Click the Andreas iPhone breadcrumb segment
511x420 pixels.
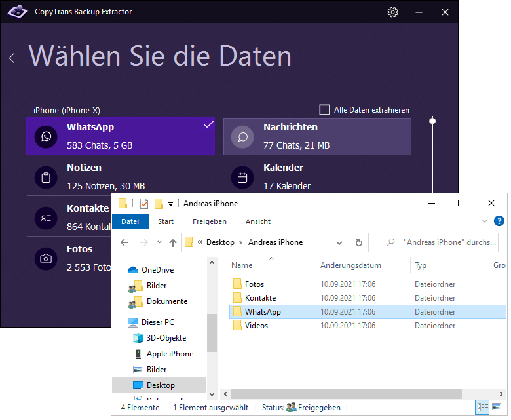pos(275,242)
